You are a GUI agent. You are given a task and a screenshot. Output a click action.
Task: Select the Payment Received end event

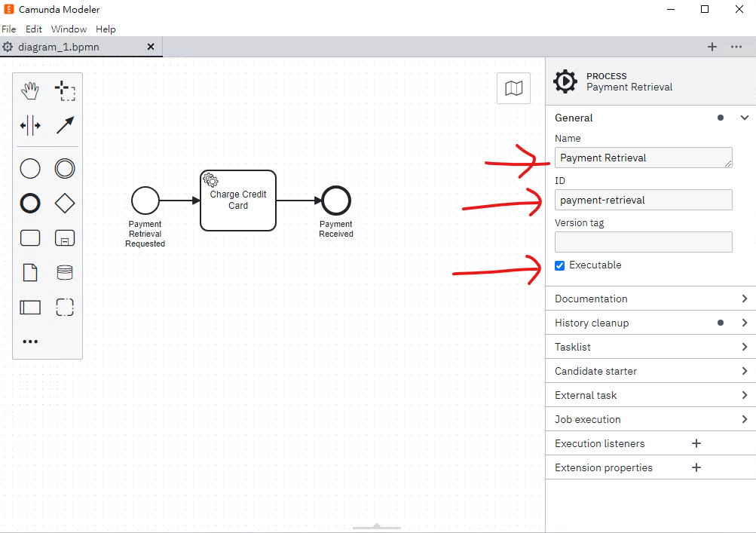[x=336, y=201]
